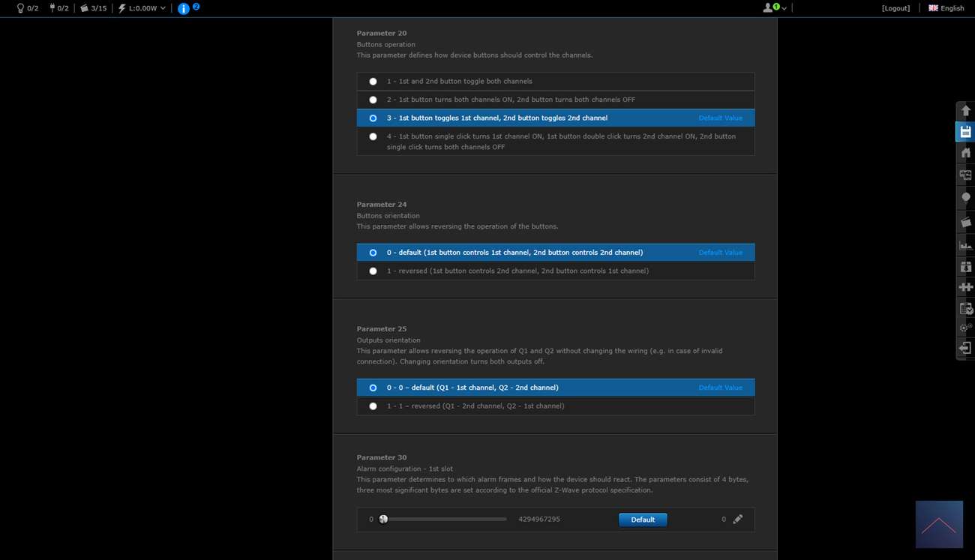Click the exit arrow icon at the sidebar bottom
The width and height of the screenshot is (975, 560).
click(965, 348)
